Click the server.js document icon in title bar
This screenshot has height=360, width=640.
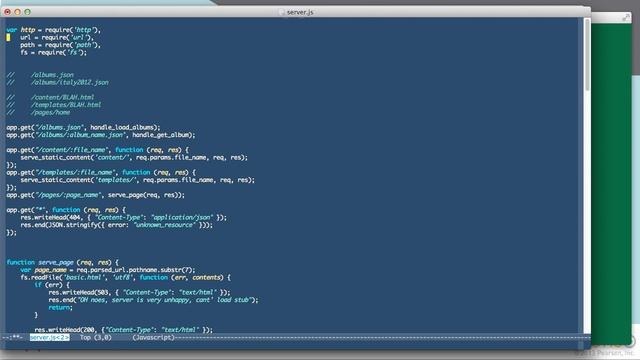[x=281, y=12]
